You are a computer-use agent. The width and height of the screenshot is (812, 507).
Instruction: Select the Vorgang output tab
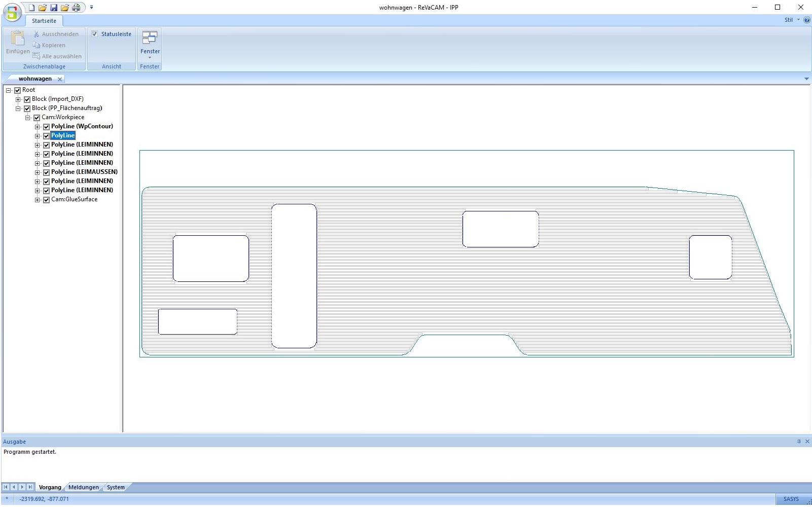(50, 487)
